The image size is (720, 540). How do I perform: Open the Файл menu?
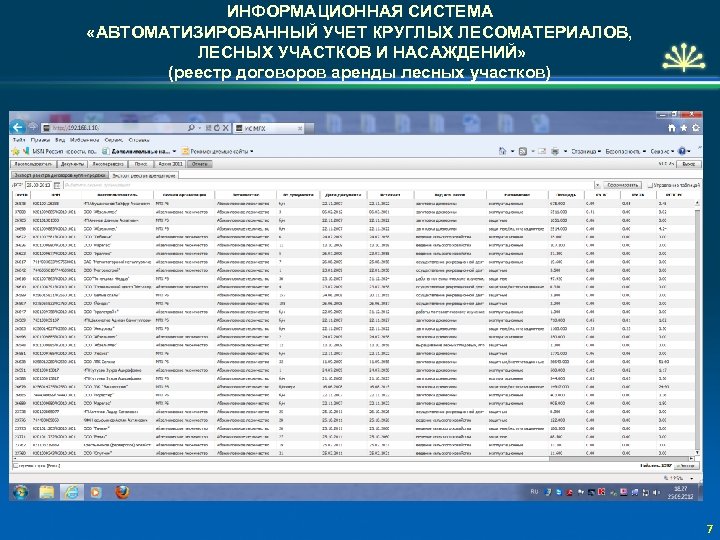pyautogui.click(x=19, y=140)
